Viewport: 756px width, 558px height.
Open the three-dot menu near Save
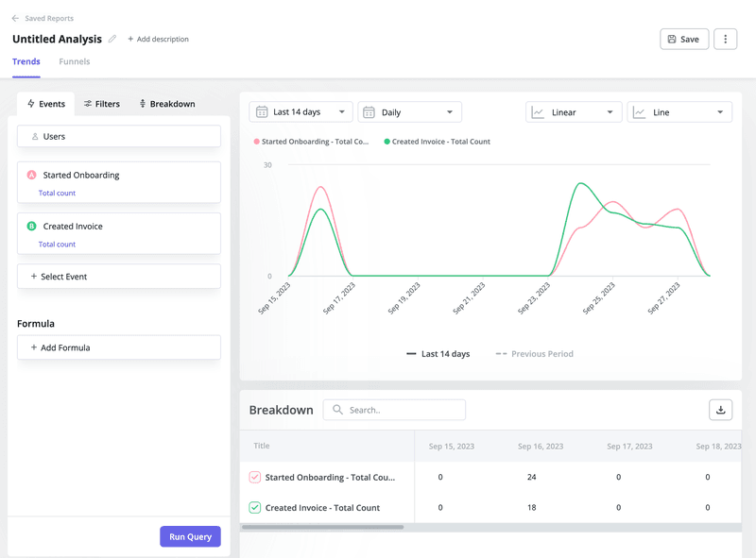[725, 39]
